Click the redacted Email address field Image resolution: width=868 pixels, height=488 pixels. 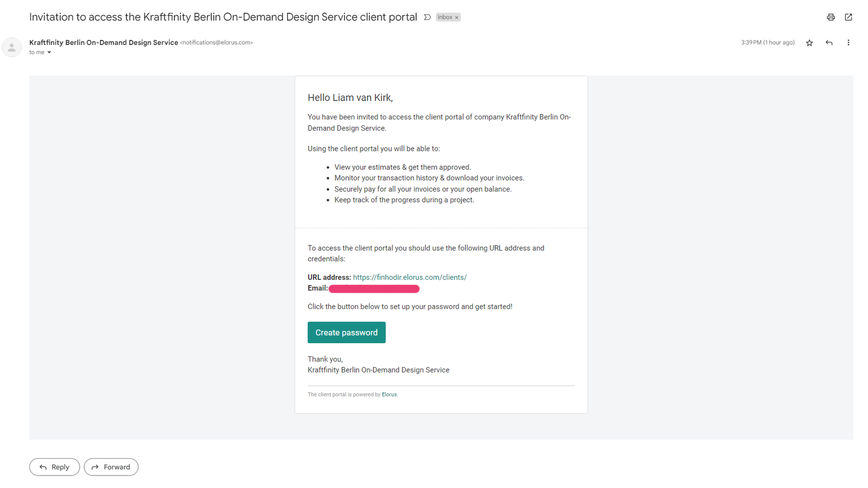pos(374,288)
